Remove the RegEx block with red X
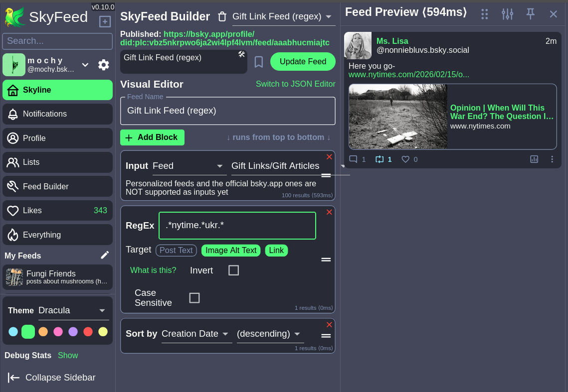Image resolution: width=568 pixels, height=392 pixels. [x=329, y=212]
